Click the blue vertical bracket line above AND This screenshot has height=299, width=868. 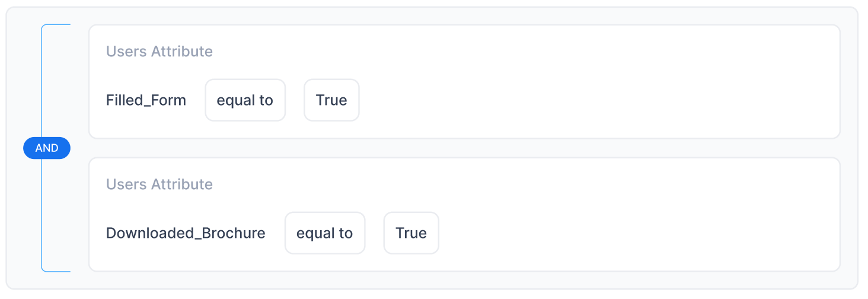pos(42,83)
